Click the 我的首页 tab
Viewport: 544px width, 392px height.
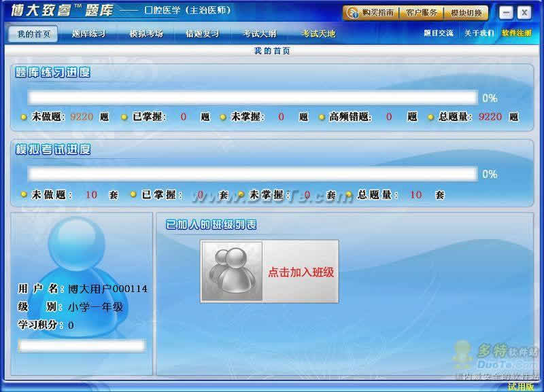click(33, 33)
